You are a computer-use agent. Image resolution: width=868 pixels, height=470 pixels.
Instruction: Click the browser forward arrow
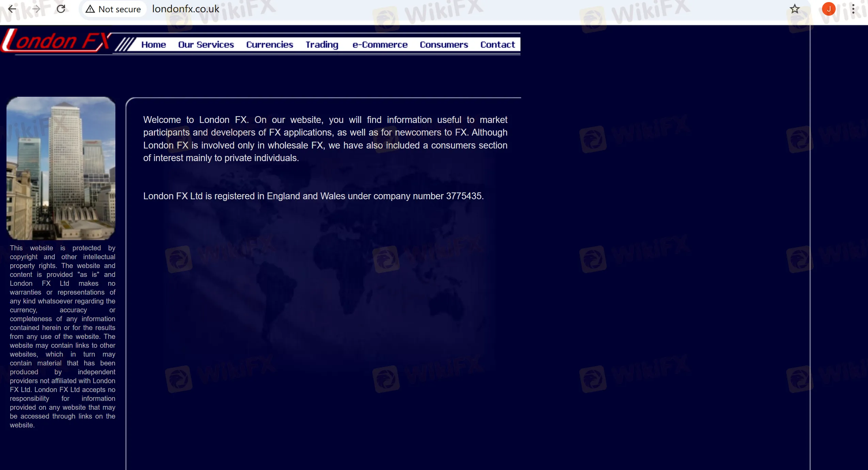[x=36, y=9]
